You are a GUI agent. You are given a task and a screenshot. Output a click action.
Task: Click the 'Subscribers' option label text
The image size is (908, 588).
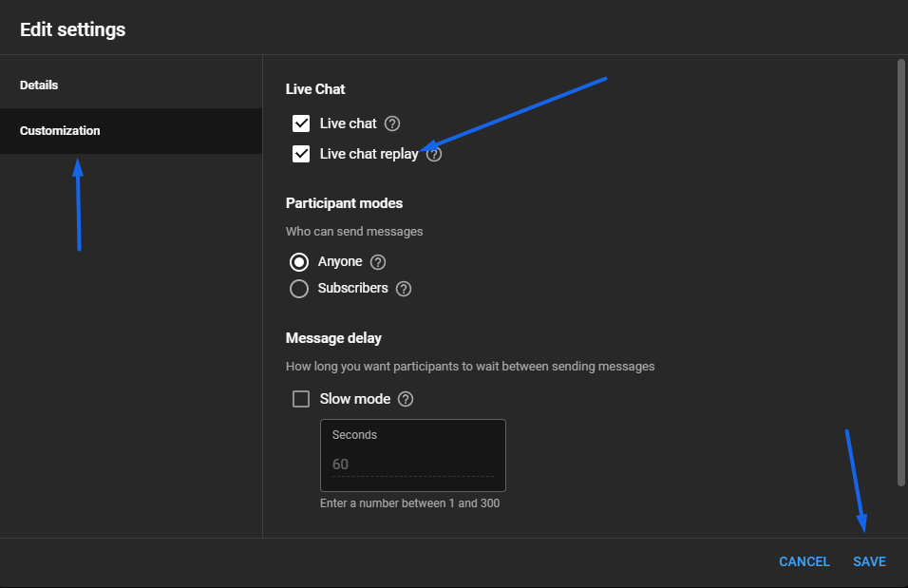click(352, 288)
